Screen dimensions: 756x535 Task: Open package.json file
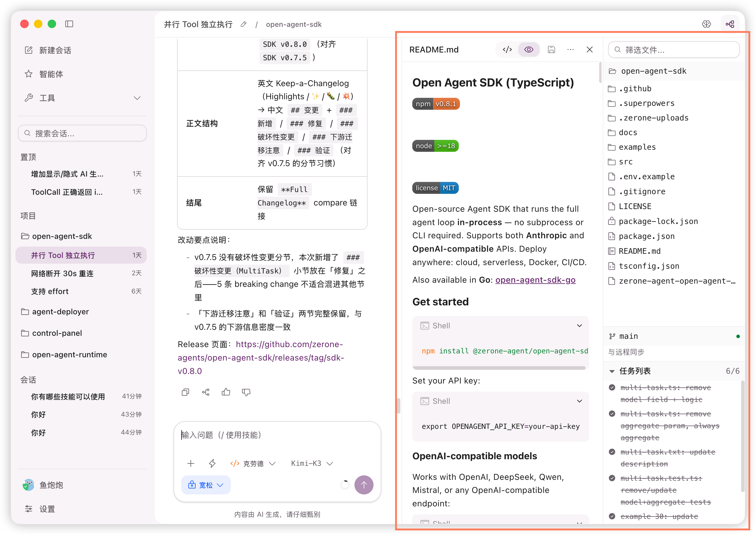641,236
